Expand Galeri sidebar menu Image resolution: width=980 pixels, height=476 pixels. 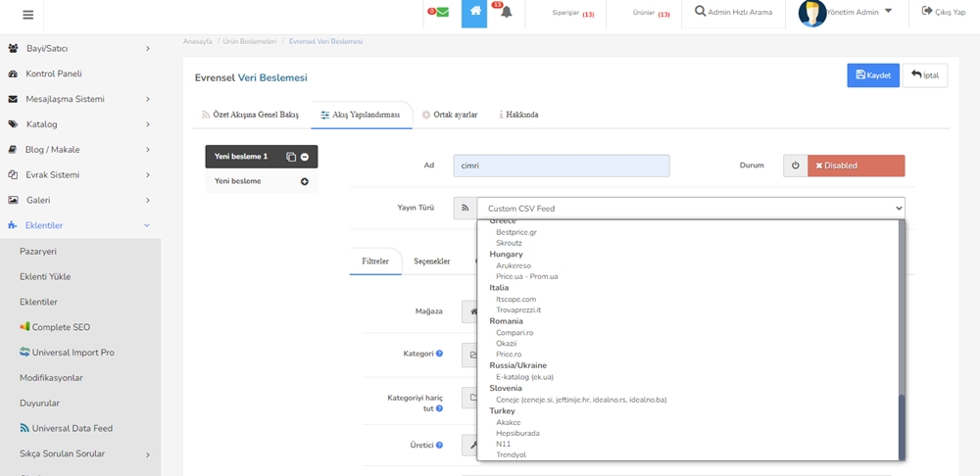point(80,200)
